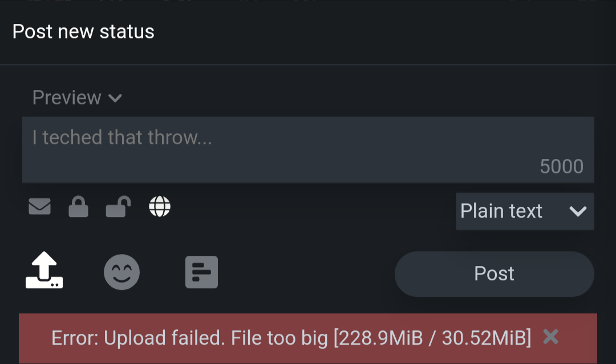Open the emoji picker smiley icon
Image resolution: width=616 pixels, height=364 pixels.
[x=121, y=272]
